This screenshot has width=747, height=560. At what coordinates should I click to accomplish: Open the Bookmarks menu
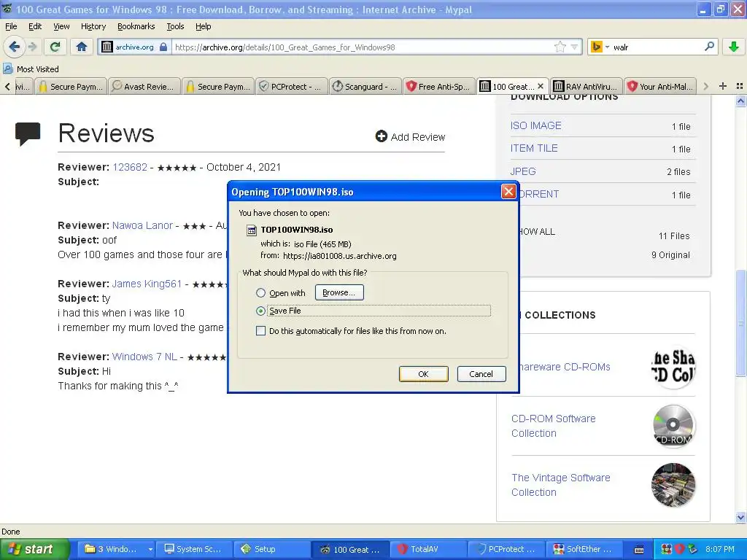point(136,26)
